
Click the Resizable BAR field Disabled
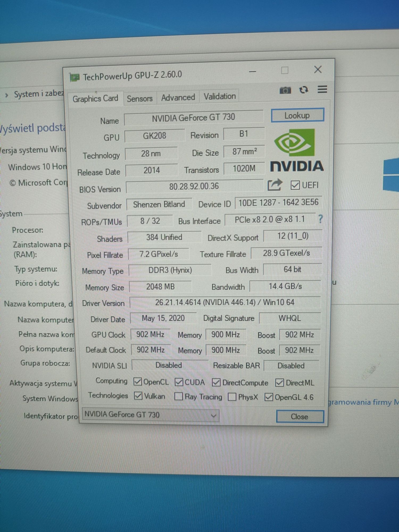[x=291, y=366]
